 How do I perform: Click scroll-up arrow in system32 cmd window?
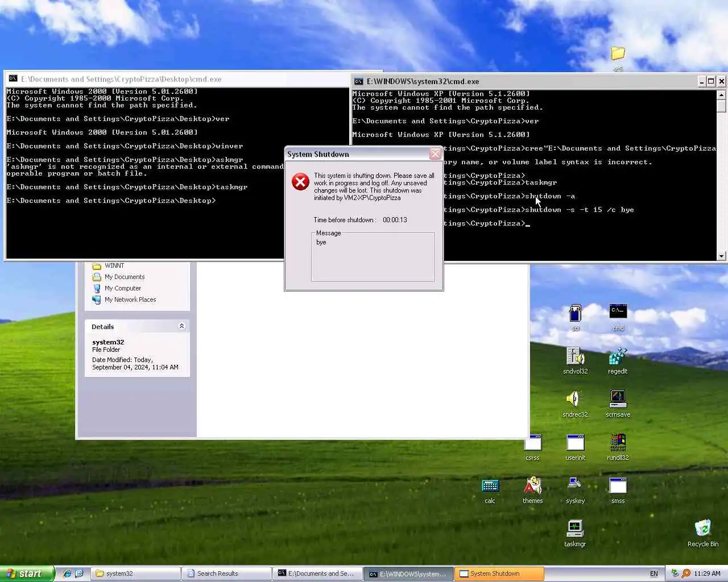721,95
